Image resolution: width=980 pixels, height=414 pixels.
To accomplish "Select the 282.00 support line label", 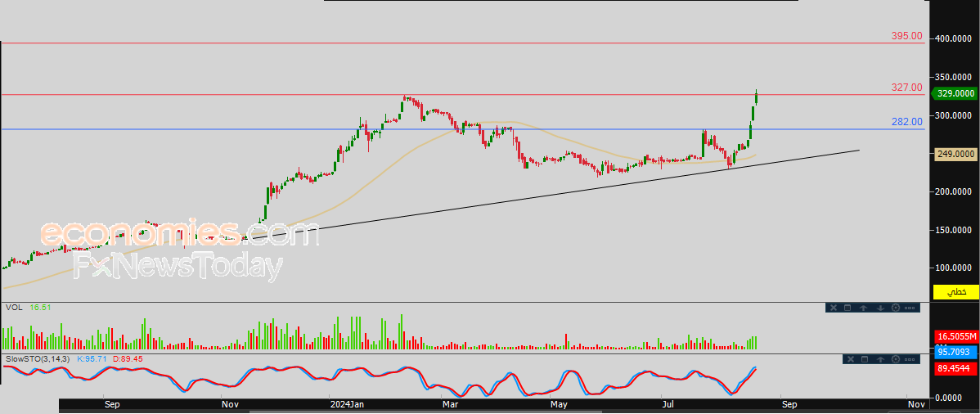I will [x=907, y=121].
